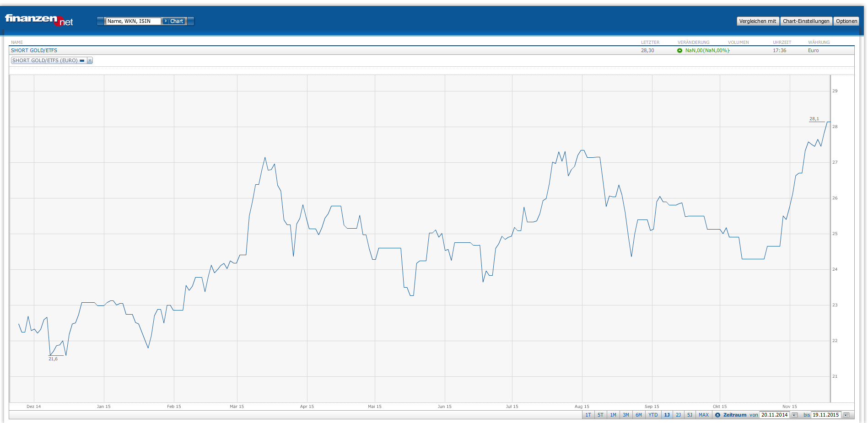Select the 2J time range
868x423 pixels.
678,415
